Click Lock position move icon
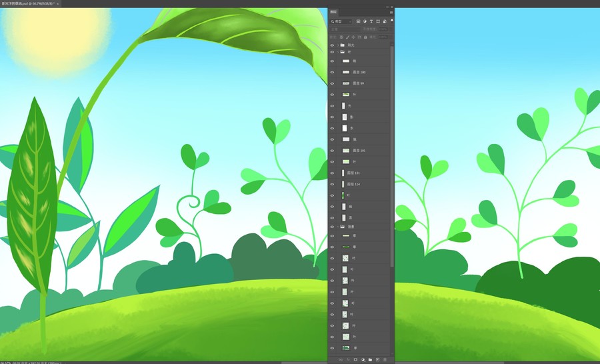 [x=353, y=37]
